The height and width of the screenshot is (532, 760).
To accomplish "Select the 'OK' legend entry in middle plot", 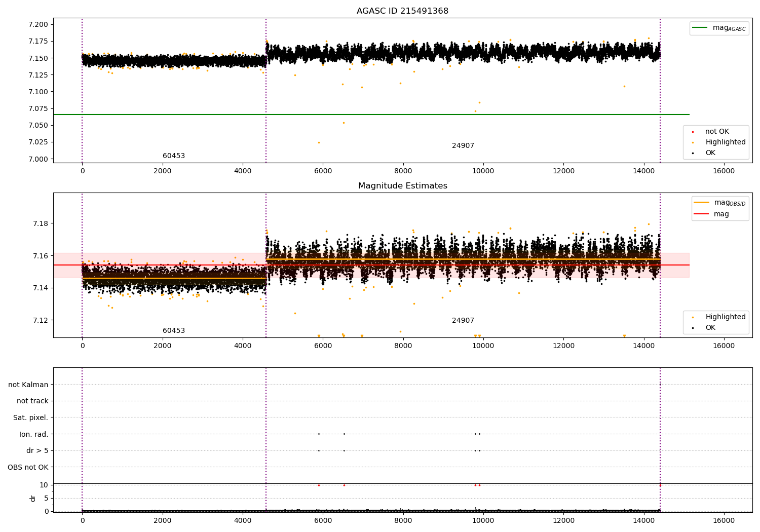I will point(710,328).
